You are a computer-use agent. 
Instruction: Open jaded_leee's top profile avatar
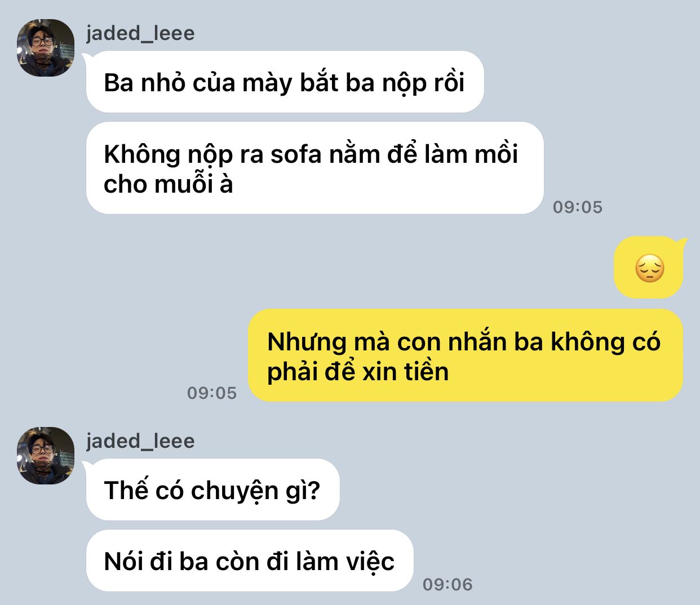[x=46, y=48]
